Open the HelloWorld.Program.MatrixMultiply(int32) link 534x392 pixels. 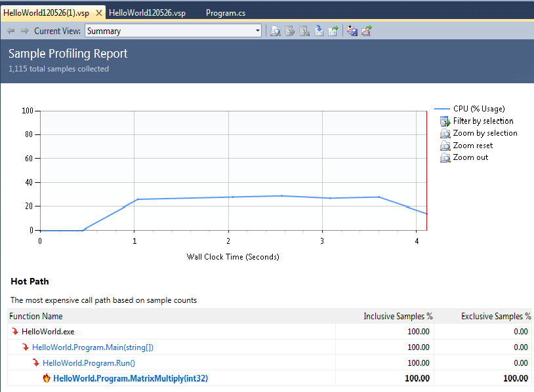[131, 378]
